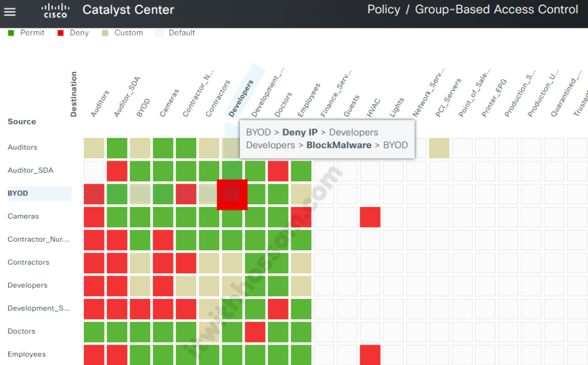
Task: Click the Cameras source row label
Action: [23, 216]
